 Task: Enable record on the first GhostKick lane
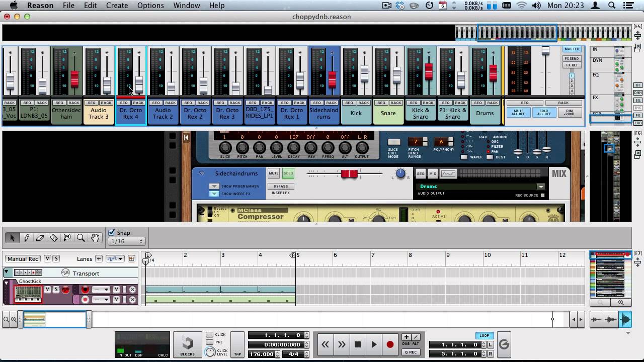pyautogui.click(x=85, y=289)
